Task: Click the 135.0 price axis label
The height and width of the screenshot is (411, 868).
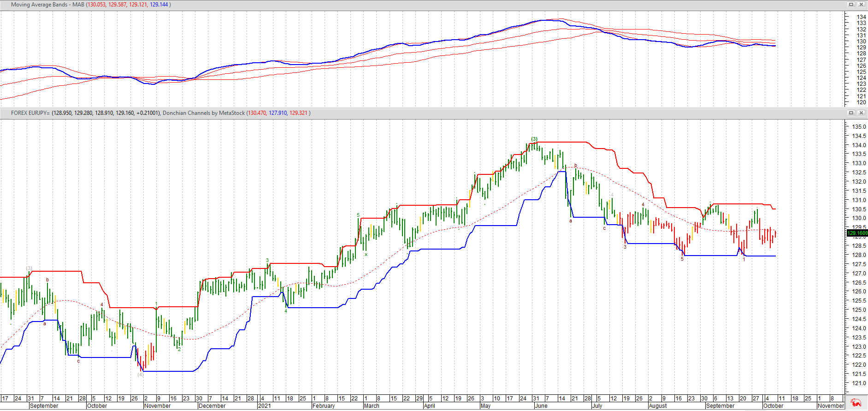Action: pyautogui.click(x=859, y=126)
